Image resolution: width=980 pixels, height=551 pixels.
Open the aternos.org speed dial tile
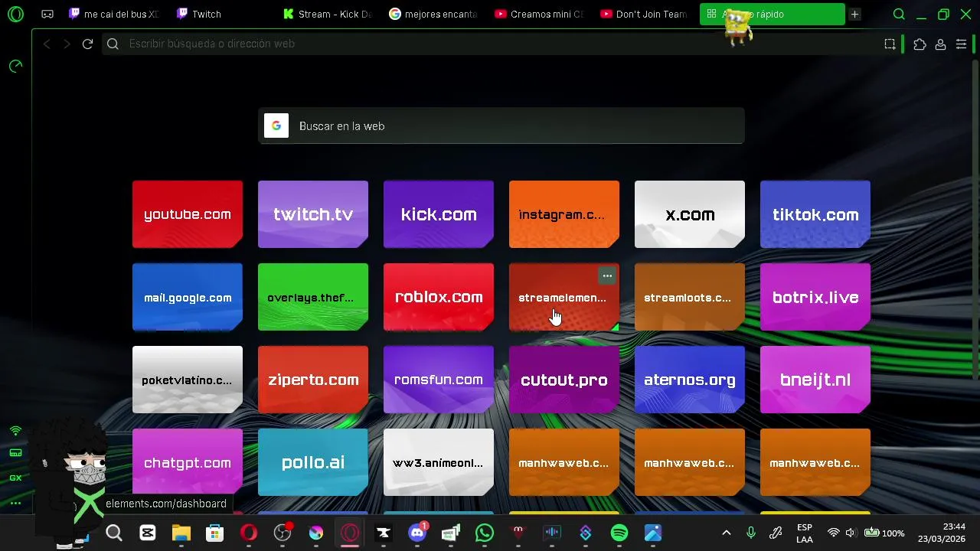[690, 380]
